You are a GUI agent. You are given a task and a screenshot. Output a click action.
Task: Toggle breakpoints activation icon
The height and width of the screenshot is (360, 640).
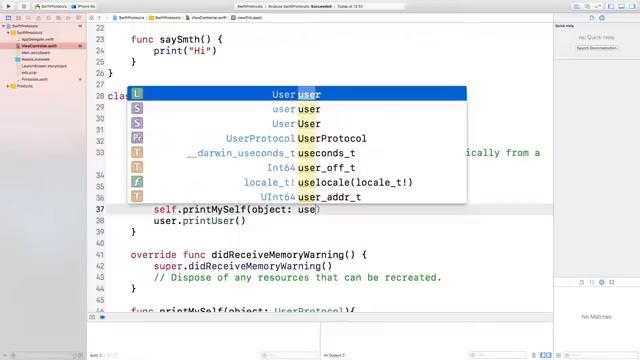[x=102, y=317]
